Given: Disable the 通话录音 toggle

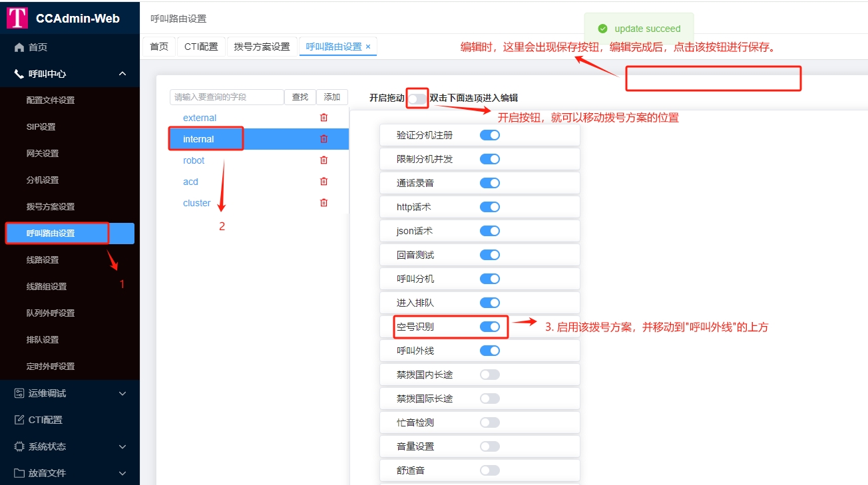Looking at the screenshot, I should 490,182.
